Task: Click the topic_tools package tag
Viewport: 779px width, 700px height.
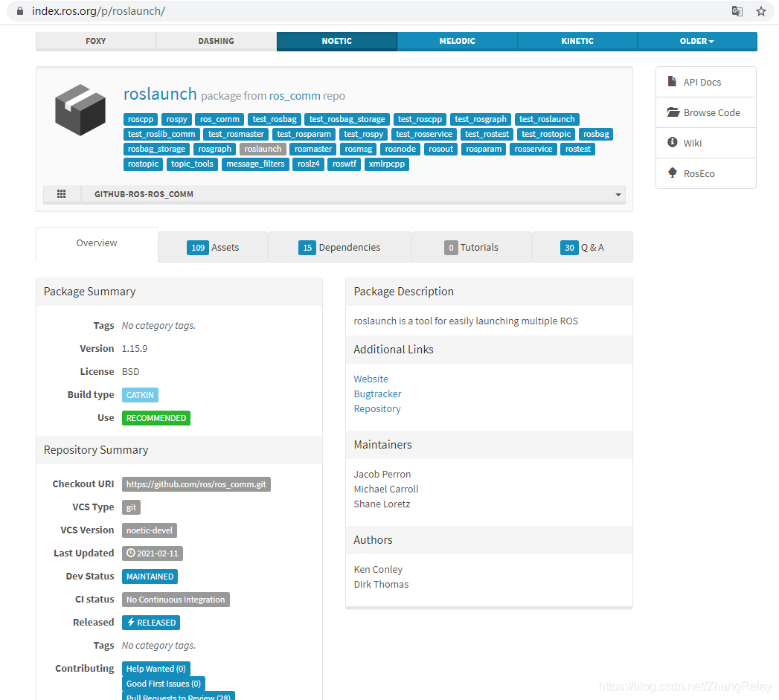Action: click(x=192, y=164)
